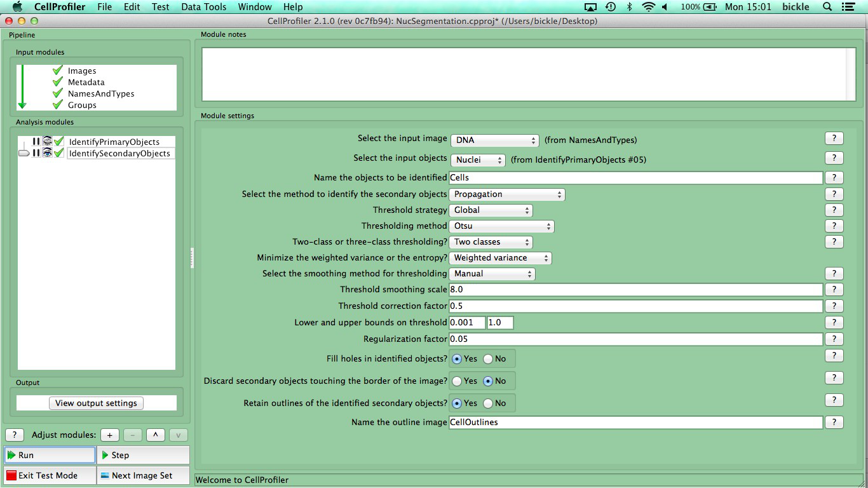This screenshot has height=488, width=868.
Task: Toggle the eye icon for IdentifyPrimaryObjects
Action: 47,142
